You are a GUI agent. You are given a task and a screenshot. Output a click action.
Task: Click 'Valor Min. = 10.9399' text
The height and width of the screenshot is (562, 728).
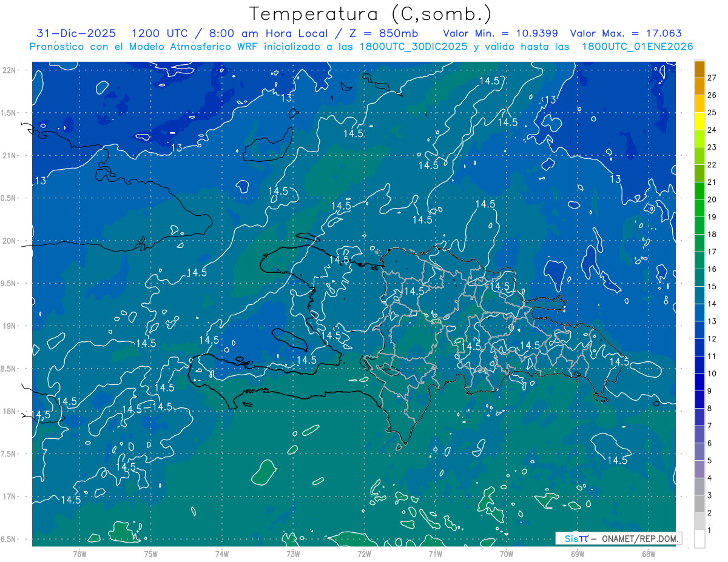click(500, 33)
